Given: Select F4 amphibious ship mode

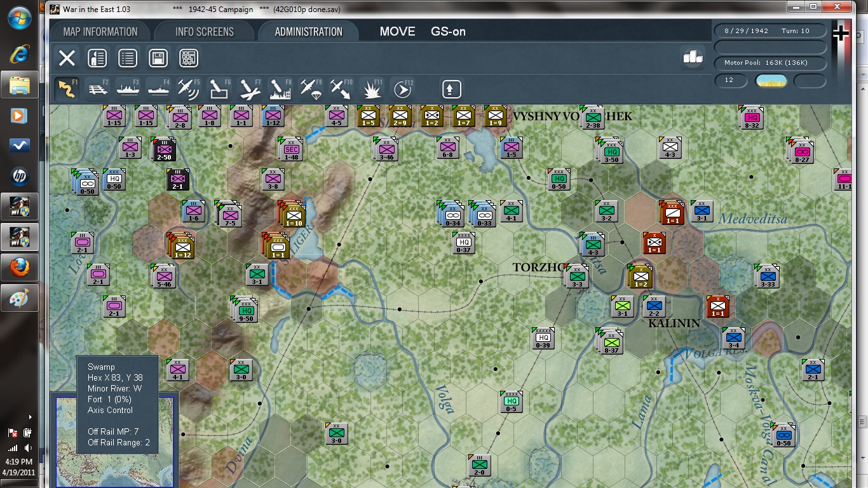Looking at the screenshot, I should (159, 88).
